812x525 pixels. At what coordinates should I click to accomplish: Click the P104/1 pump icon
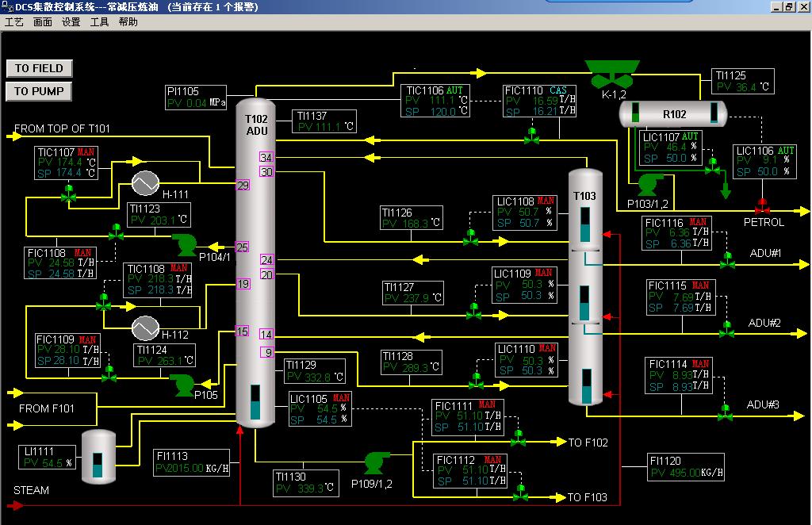coord(188,241)
